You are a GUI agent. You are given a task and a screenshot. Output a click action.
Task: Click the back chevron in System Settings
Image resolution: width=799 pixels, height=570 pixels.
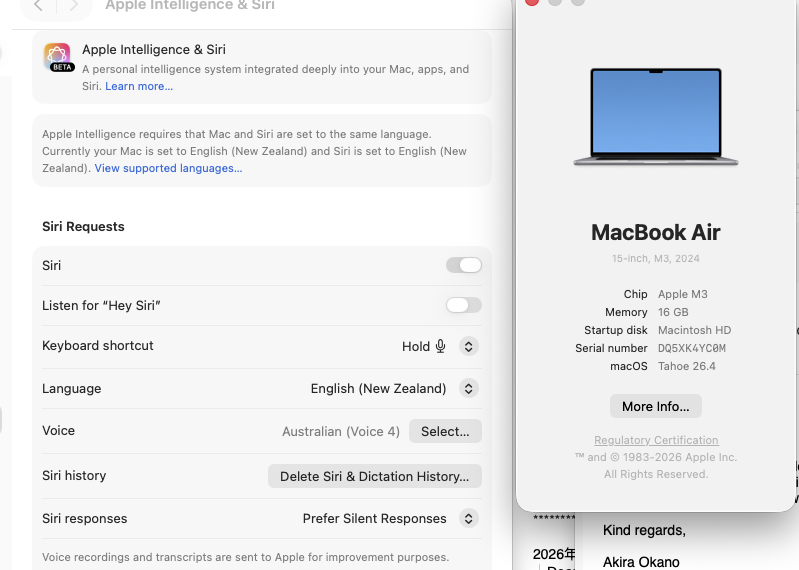(x=38, y=5)
